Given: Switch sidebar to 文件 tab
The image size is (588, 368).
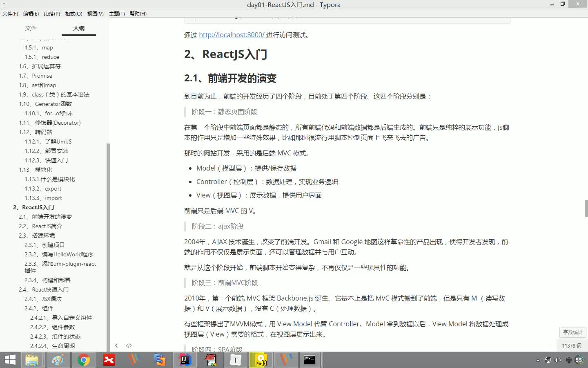Looking at the screenshot, I should [x=31, y=28].
